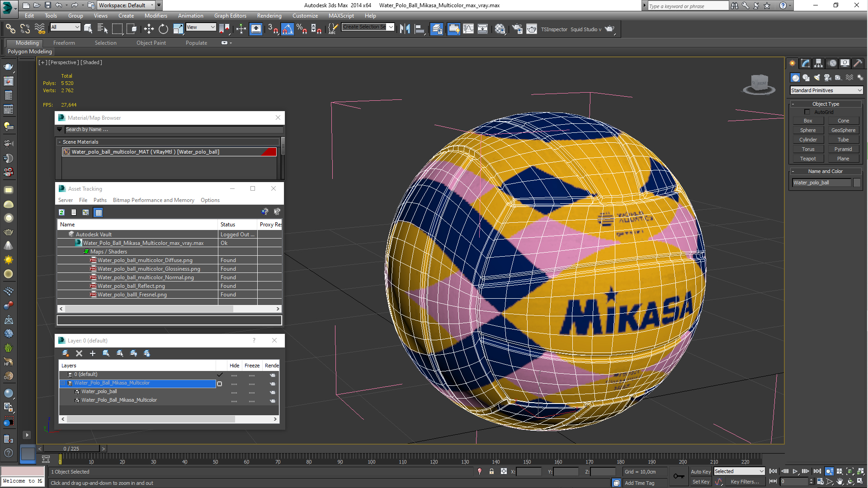This screenshot has height=488, width=868.
Task: Select the Space Warps category icon
Action: (x=849, y=78)
